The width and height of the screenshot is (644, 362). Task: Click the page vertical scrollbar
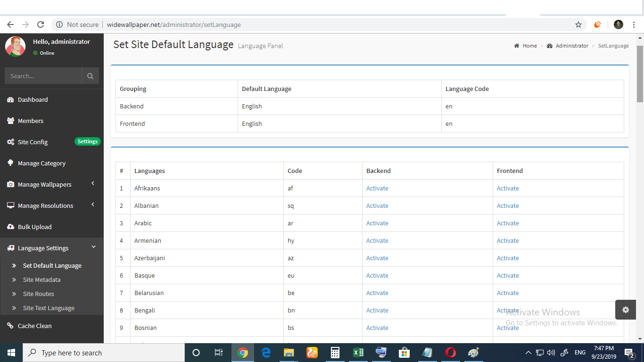coord(640,74)
